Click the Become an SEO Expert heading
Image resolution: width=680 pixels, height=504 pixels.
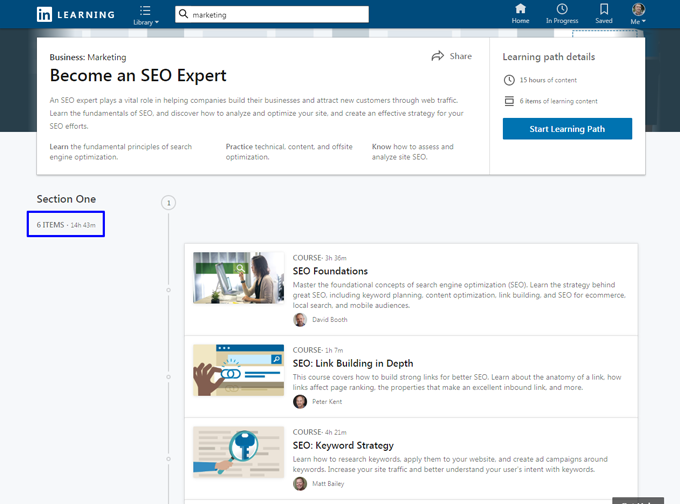(138, 75)
